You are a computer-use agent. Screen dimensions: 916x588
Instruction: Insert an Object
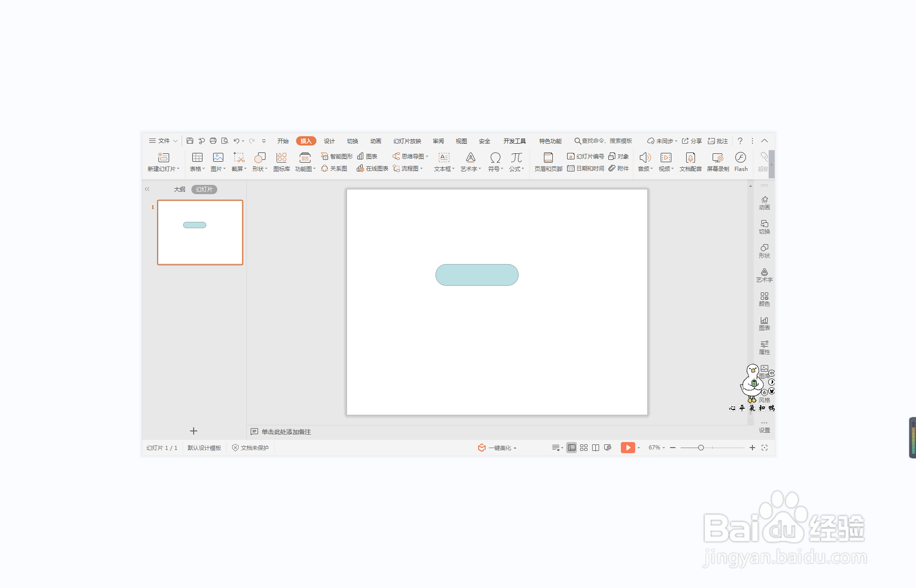(619, 157)
